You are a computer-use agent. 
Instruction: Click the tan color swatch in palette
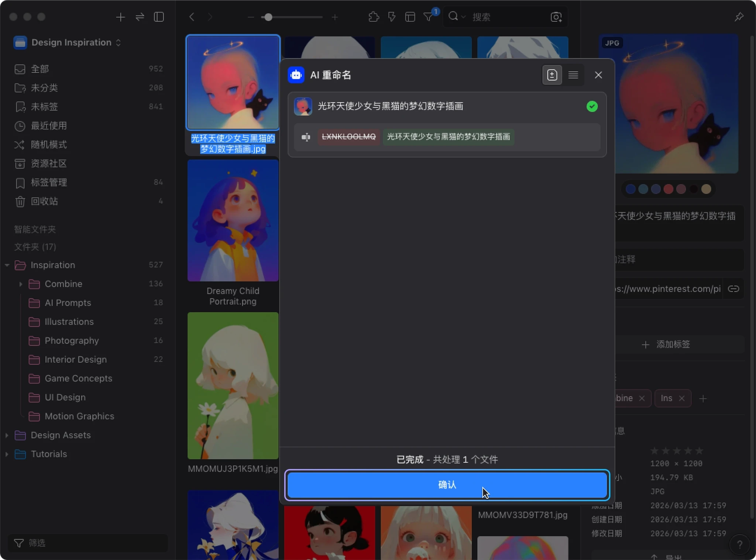[706, 189]
